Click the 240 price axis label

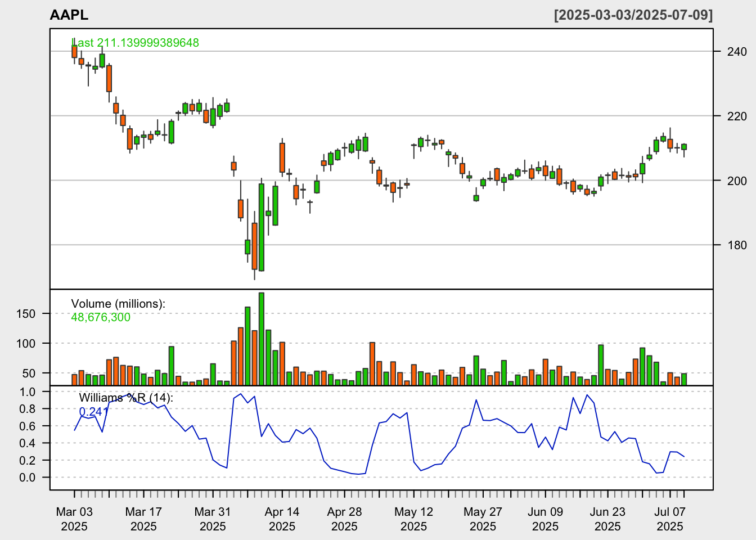pos(737,52)
